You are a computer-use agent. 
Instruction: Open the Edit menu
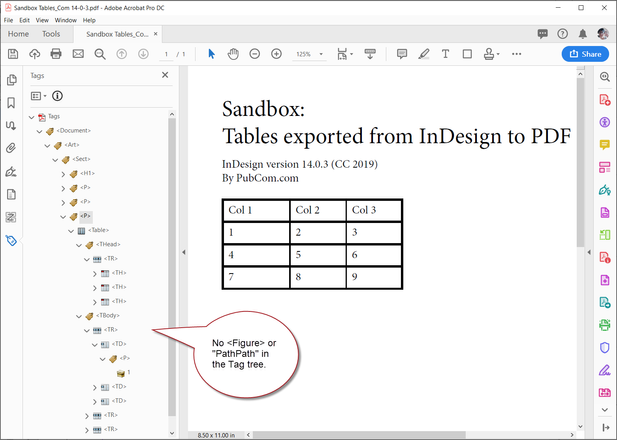coord(24,20)
